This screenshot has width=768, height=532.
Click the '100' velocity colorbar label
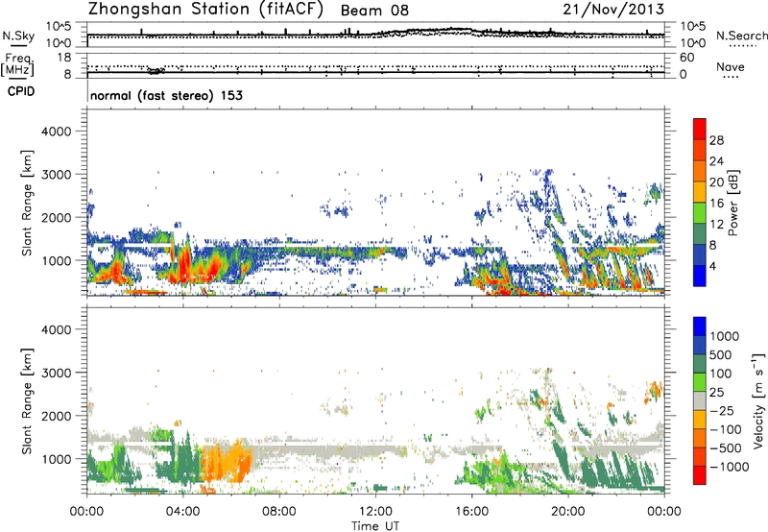click(x=721, y=374)
